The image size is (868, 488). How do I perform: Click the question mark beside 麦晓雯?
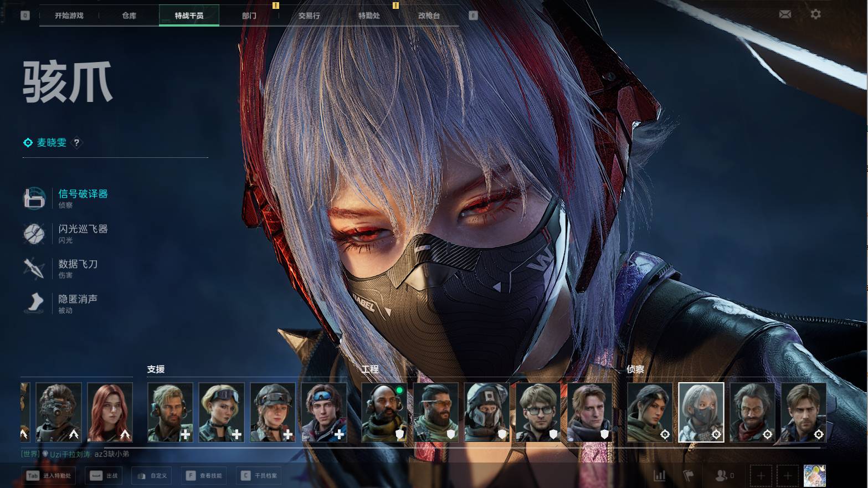point(76,143)
